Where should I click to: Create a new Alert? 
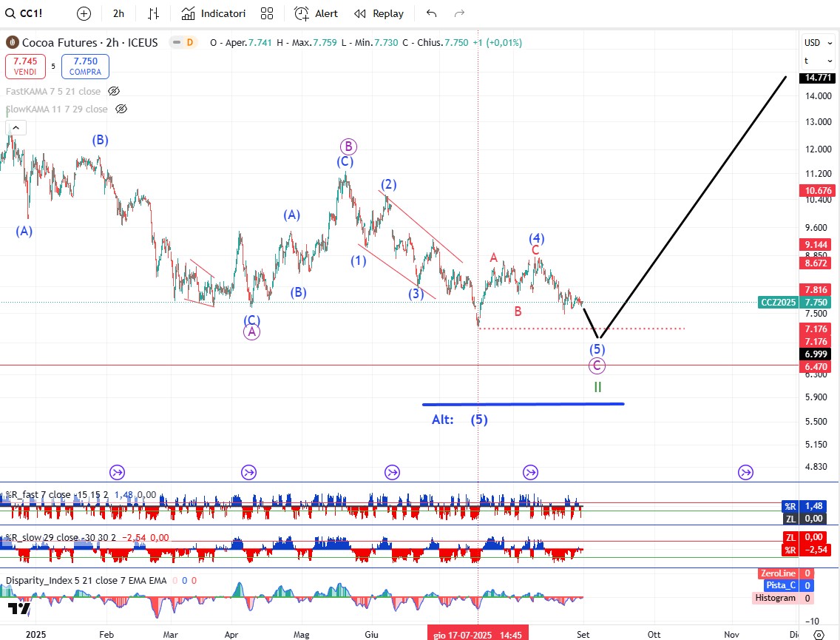coord(316,13)
